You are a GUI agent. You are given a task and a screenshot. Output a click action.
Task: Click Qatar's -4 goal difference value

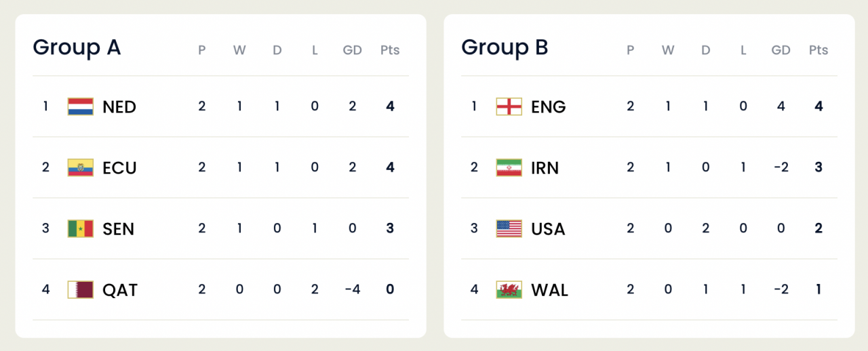(352, 289)
